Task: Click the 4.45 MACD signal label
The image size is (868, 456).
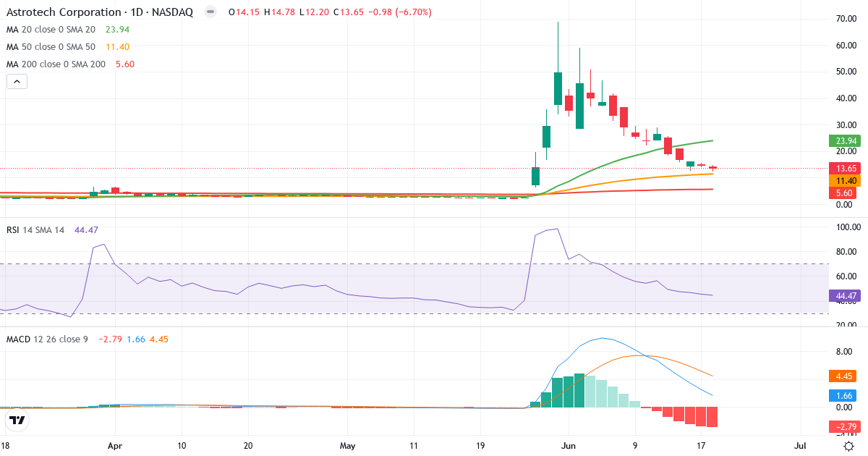Action: pos(844,376)
